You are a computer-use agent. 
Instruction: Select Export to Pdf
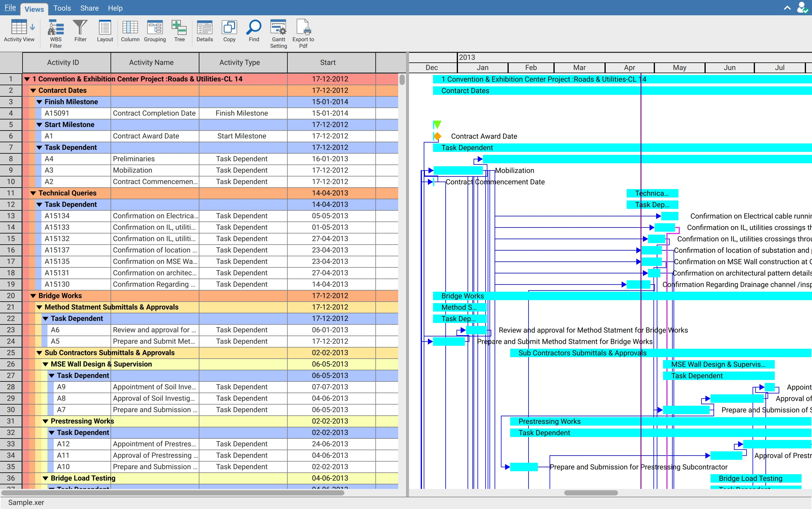pyautogui.click(x=303, y=34)
